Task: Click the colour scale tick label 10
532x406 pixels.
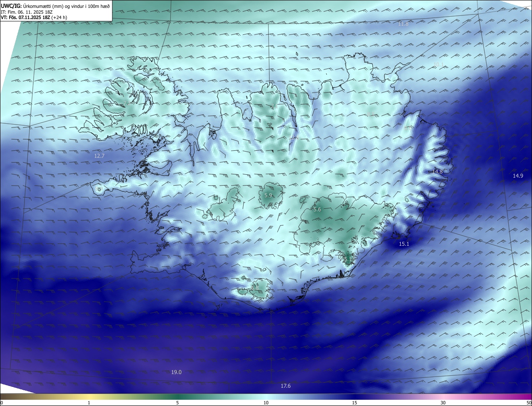Action: (266, 403)
